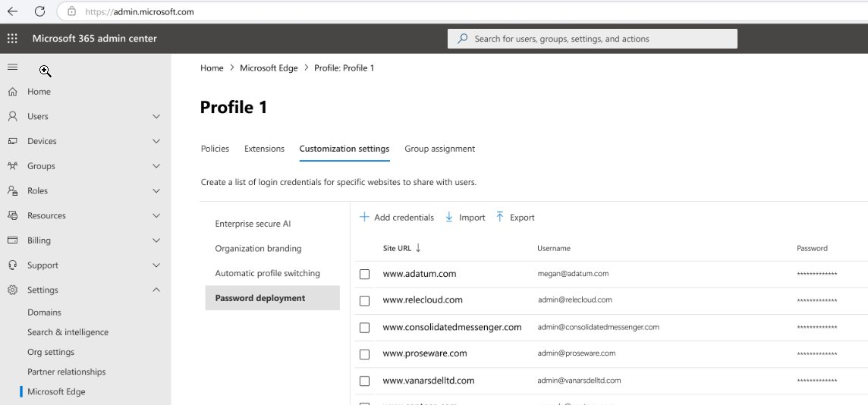Image resolution: width=868 pixels, height=405 pixels.
Task: Open Org settings in the sidebar
Action: tap(51, 352)
